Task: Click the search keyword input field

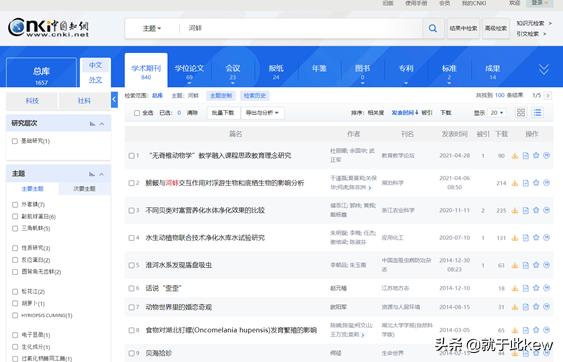Action: pos(302,28)
